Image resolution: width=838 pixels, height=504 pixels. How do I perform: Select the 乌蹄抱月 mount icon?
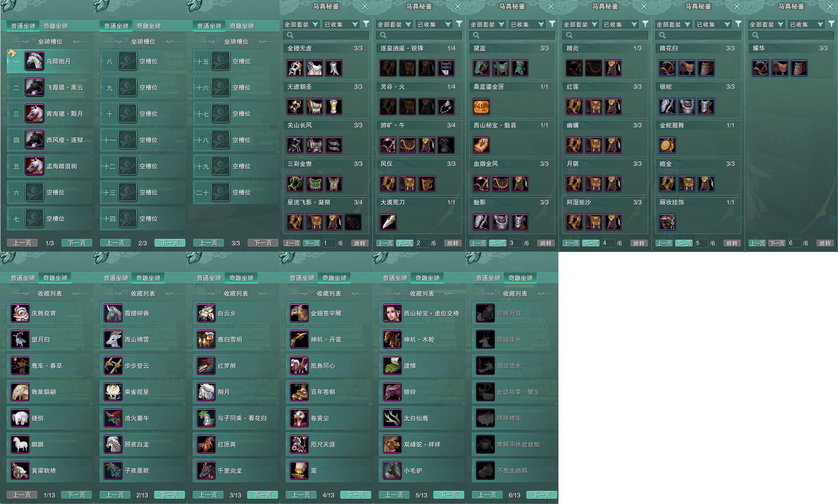(x=34, y=61)
